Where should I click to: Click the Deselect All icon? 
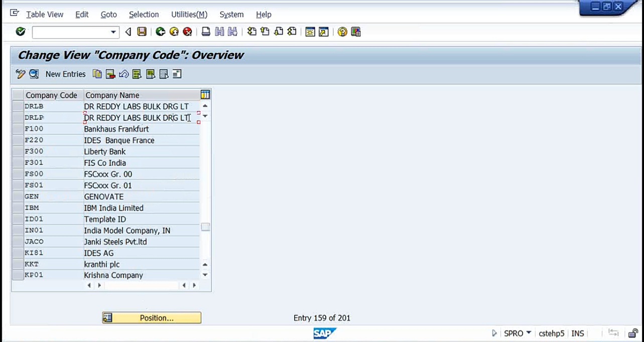164,74
